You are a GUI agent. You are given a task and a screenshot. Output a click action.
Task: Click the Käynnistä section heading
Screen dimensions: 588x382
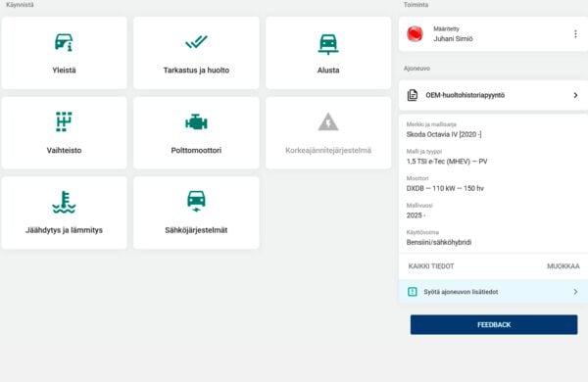click(20, 5)
